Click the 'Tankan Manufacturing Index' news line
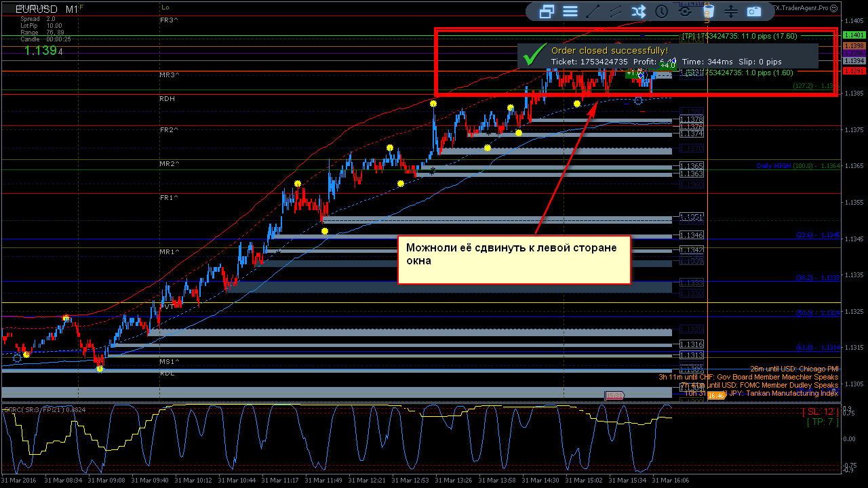Image resolution: width=868 pixels, height=488 pixels. 761,393
